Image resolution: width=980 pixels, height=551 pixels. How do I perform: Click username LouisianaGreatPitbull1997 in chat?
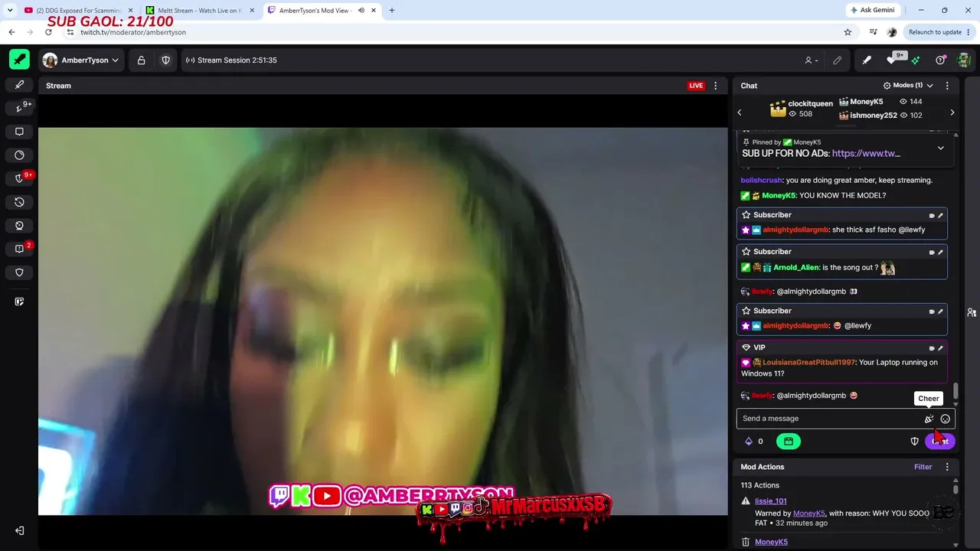click(x=809, y=363)
